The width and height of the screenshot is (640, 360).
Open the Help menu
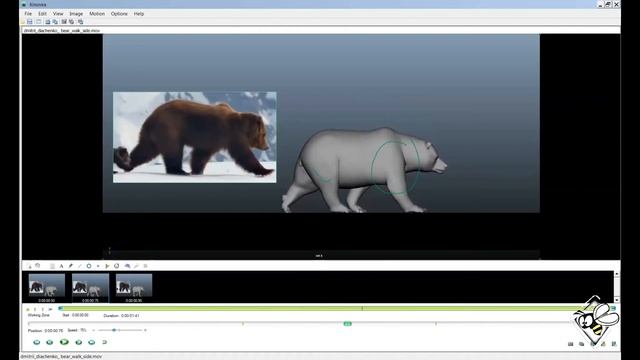[x=139, y=14]
